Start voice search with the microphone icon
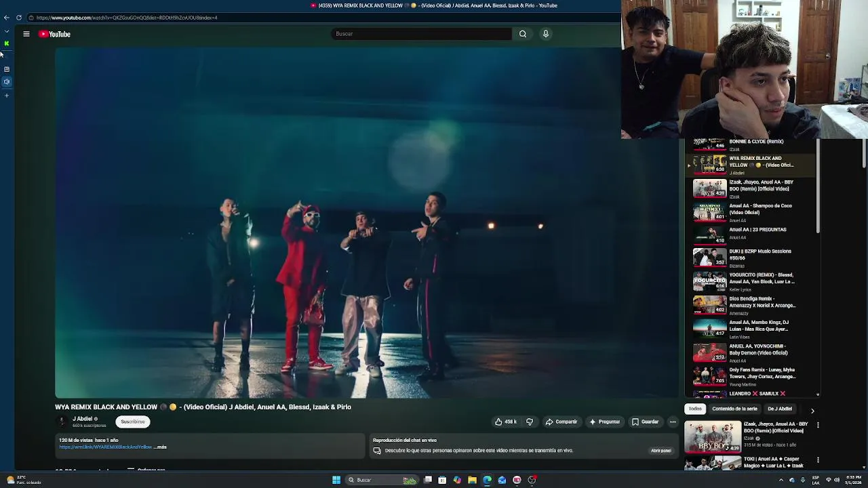The width and height of the screenshot is (868, 488). tap(545, 34)
